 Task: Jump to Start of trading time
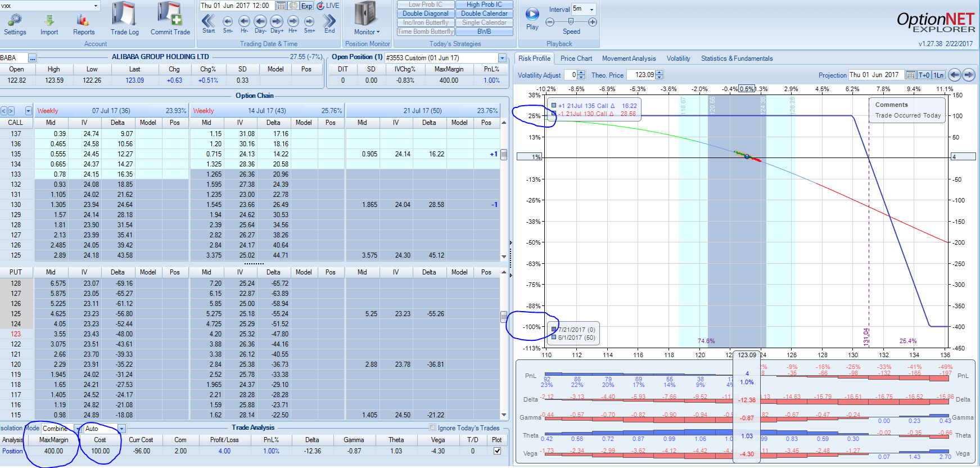pyautogui.click(x=209, y=21)
